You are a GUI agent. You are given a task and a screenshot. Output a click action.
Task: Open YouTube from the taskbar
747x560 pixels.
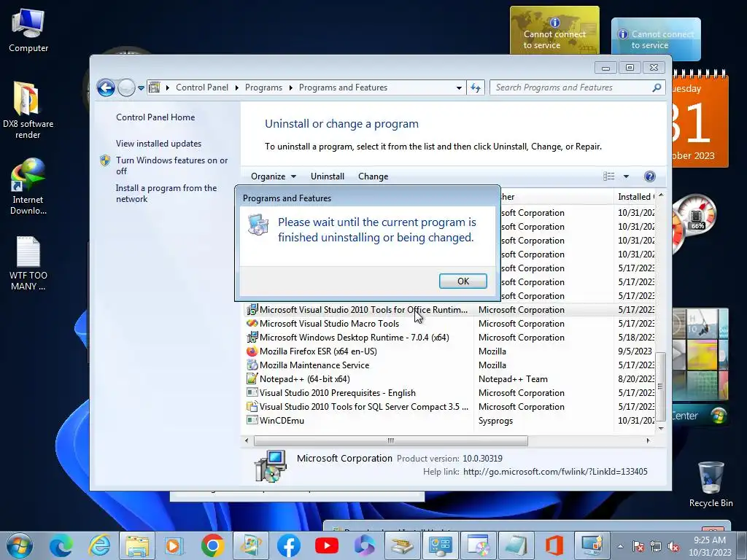coord(327,545)
